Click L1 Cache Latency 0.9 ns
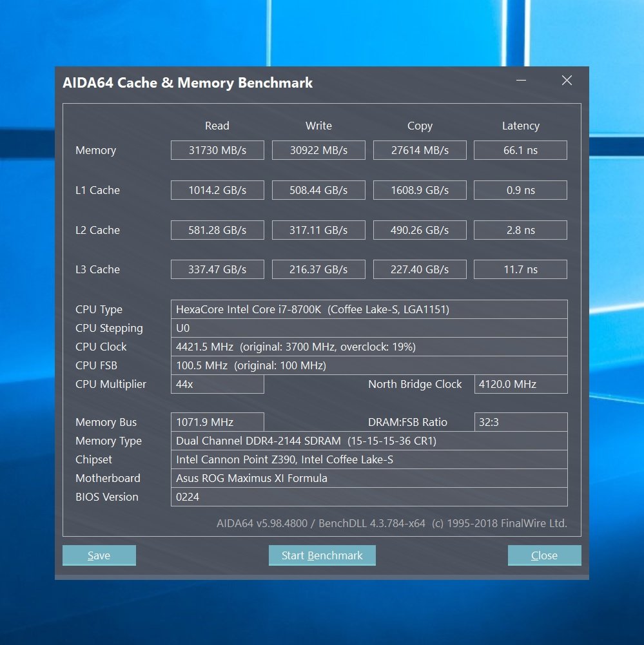Viewport: 644px width, 645px height. (x=520, y=190)
